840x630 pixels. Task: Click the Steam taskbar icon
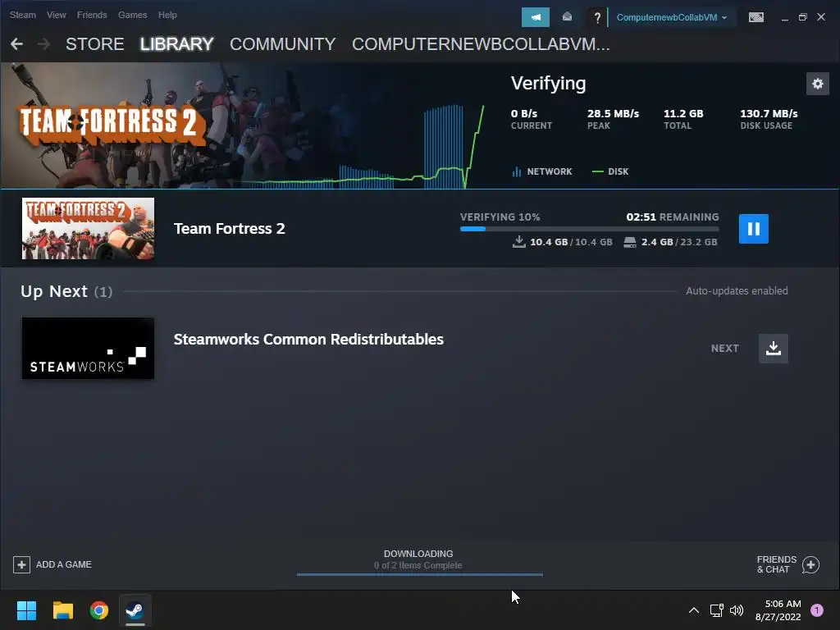point(135,610)
